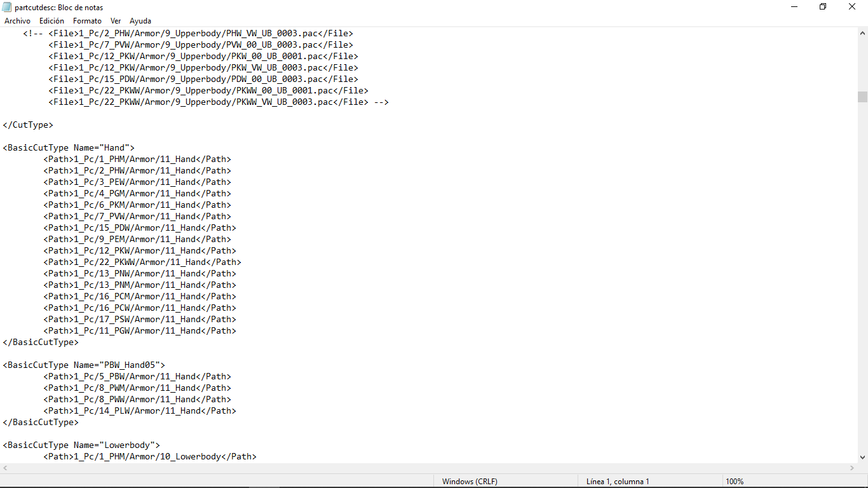This screenshot has width=868, height=488.
Task: Click the vertical scrollbar thumb
Action: tap(862, 97)
